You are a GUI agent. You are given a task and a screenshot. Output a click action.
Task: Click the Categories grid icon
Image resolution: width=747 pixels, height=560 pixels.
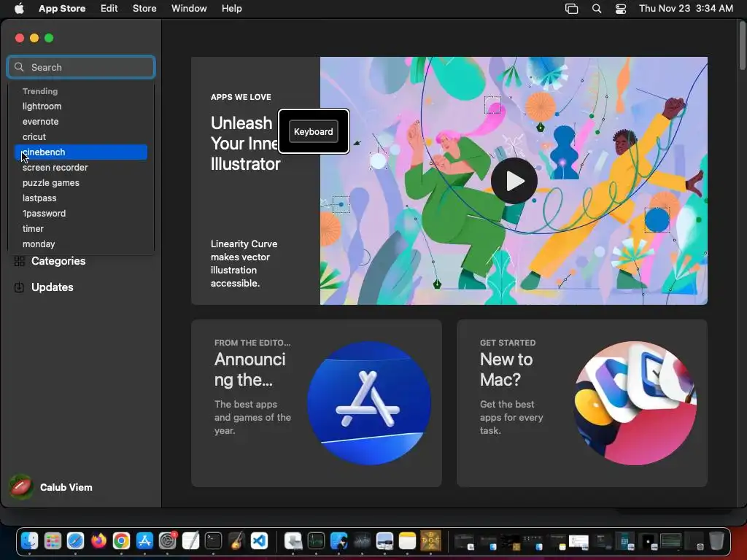coord(20,261)
